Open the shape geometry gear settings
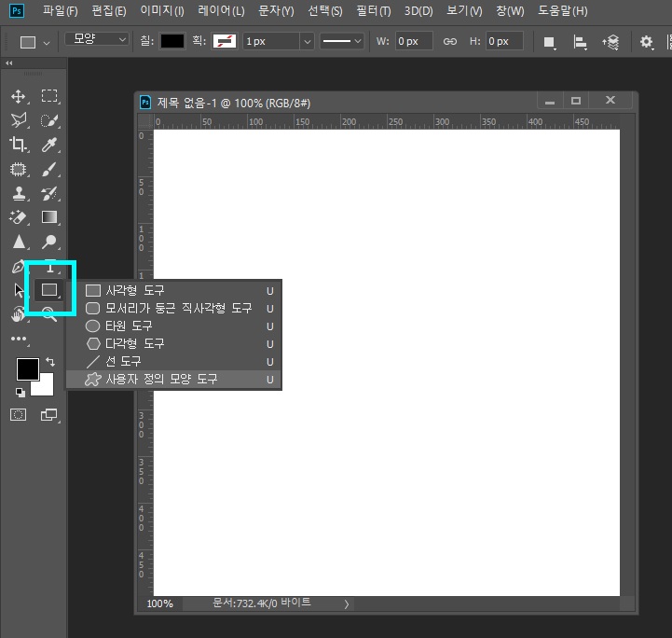Viewport: 672px width, 638px height. pos(646,42)
